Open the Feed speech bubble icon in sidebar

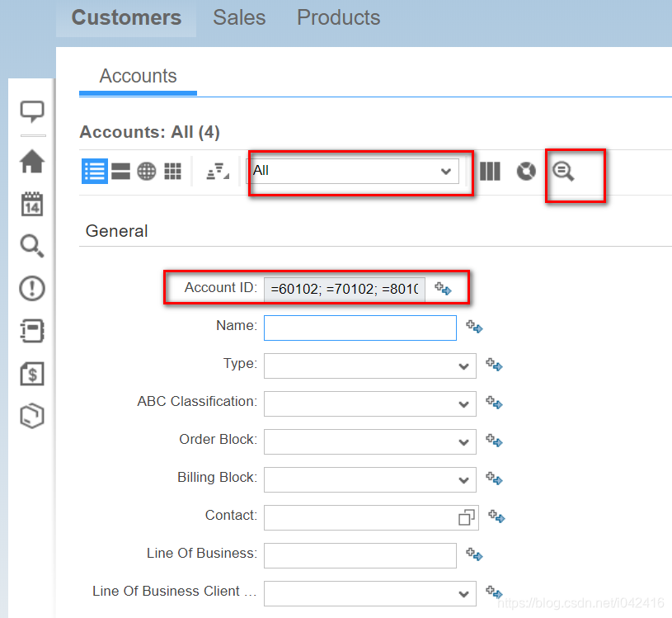click(32, 112)
